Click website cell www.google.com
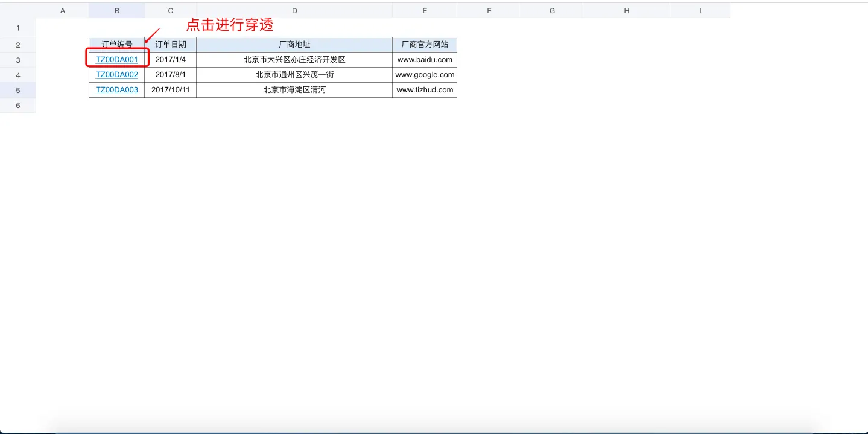868x434 pixels. (x=425, y=75)
